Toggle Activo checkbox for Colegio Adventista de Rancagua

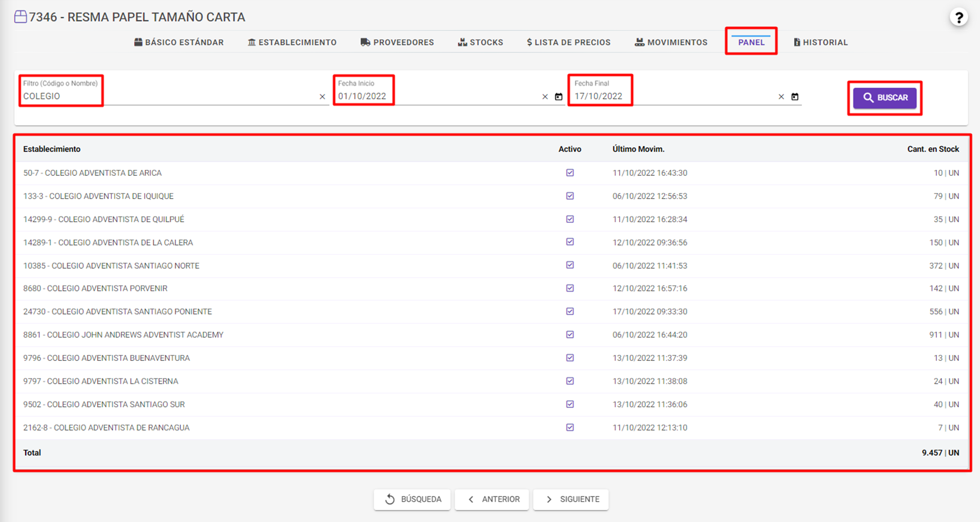point(570,428)
